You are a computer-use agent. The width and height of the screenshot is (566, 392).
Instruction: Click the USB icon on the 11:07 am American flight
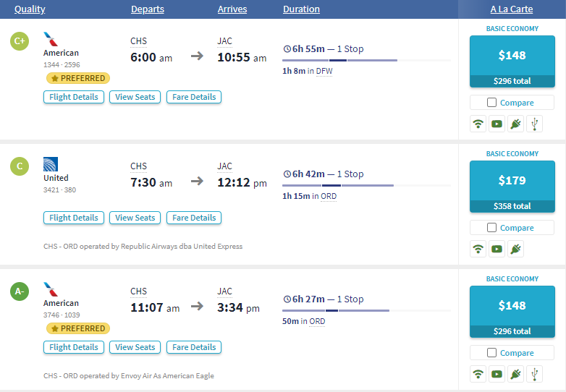[534, 374]
